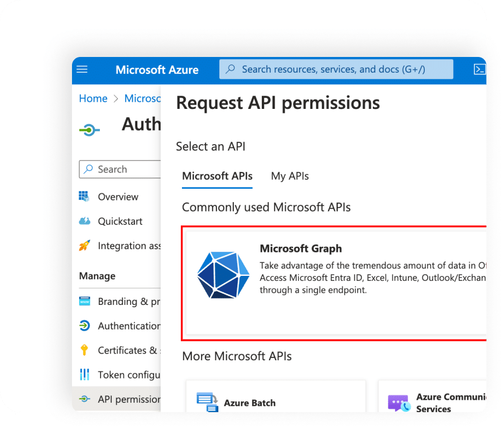
Task: Launch Cloud Shell from the top bar
Action: [479, 70]
